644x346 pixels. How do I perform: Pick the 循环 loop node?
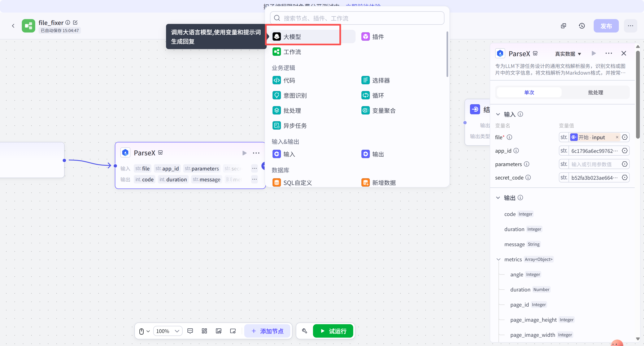point(378,95)
